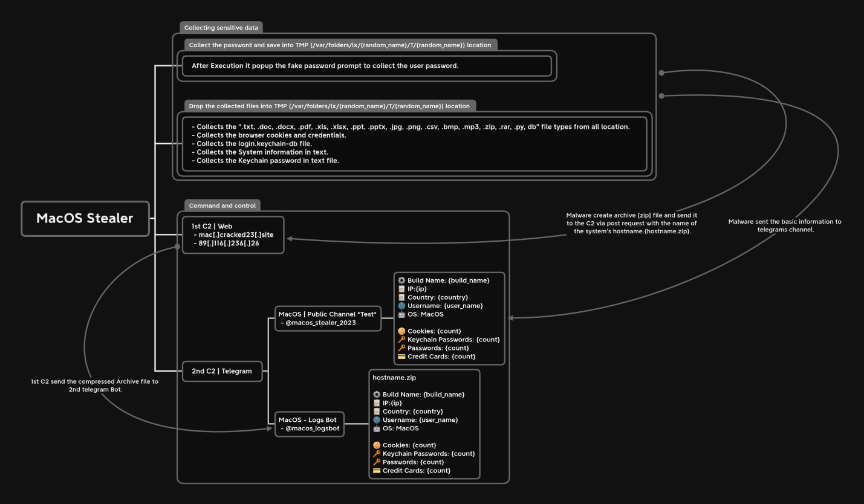The image size is (864, 504).
Task: Select the 'Collect the password and save into TMP' label
Action: pos(340,45)
